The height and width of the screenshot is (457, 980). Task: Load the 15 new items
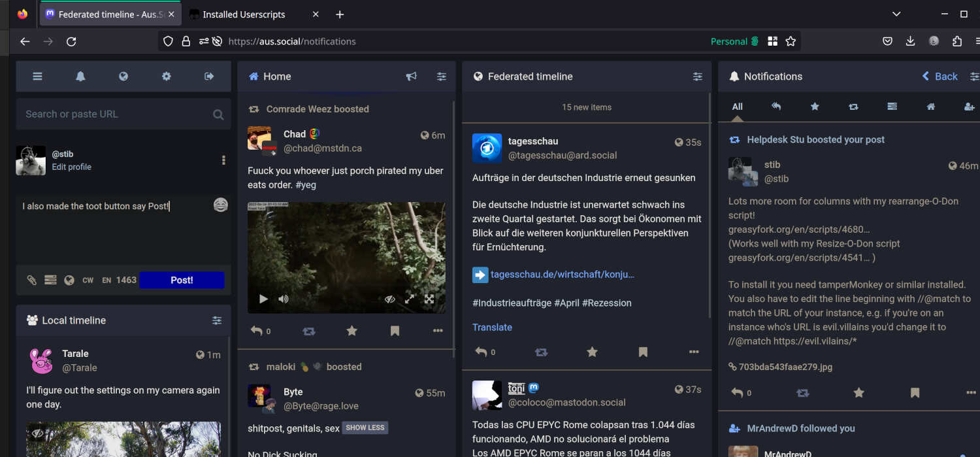587,107
